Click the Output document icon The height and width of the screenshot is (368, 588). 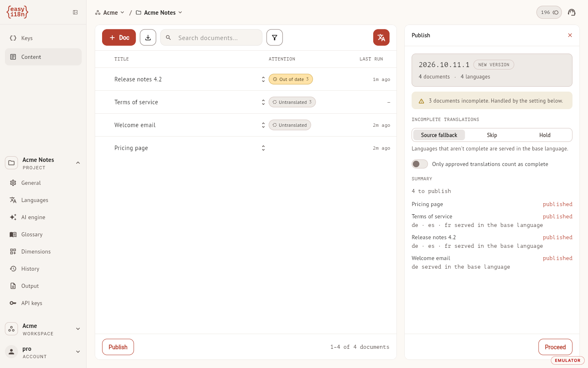pos(13,286)
